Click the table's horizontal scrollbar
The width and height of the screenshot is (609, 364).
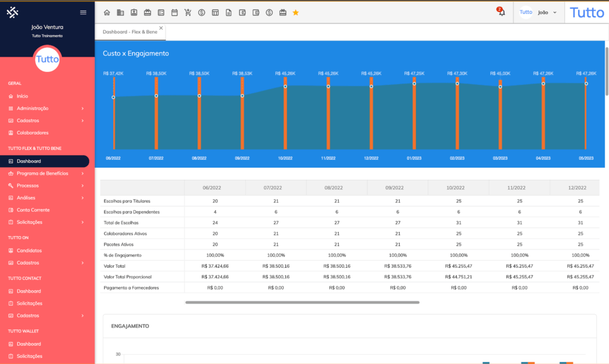302,302
